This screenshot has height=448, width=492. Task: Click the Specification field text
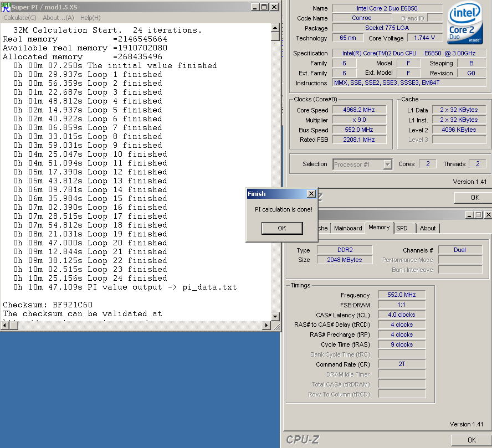pyautogui.click(x=409, y=53)
